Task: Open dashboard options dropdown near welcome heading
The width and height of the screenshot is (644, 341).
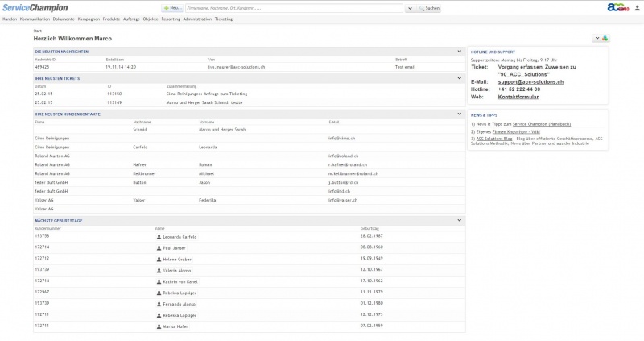Action: point(597,38)
